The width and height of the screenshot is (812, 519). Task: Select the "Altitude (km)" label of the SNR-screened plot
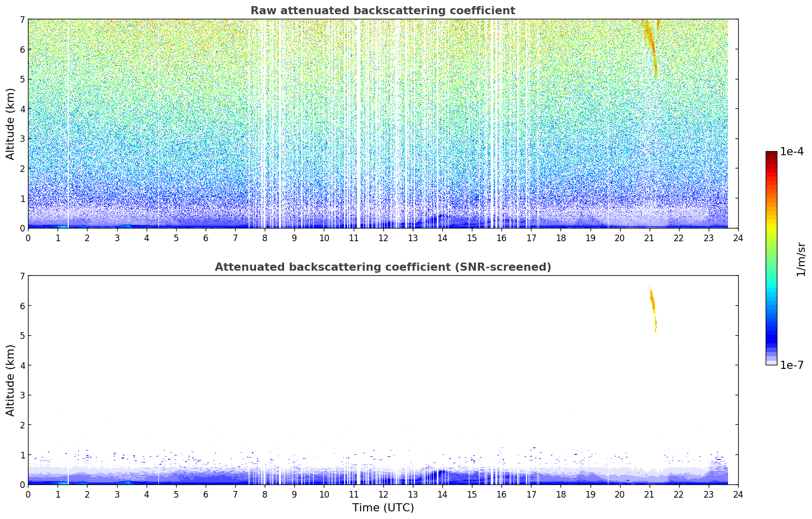click(11, 380)
